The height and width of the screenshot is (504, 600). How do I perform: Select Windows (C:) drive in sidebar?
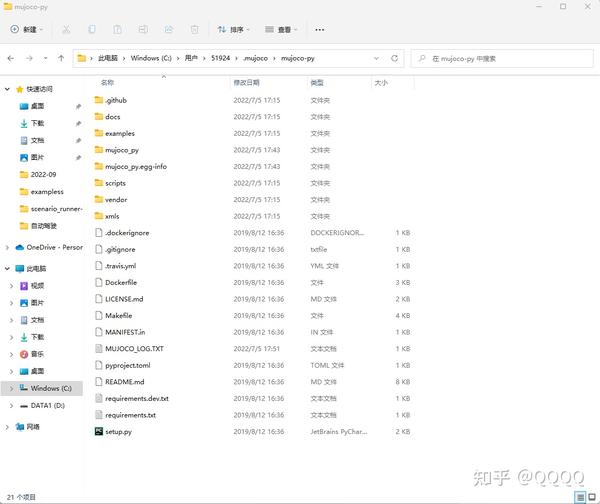click(51, 388)
